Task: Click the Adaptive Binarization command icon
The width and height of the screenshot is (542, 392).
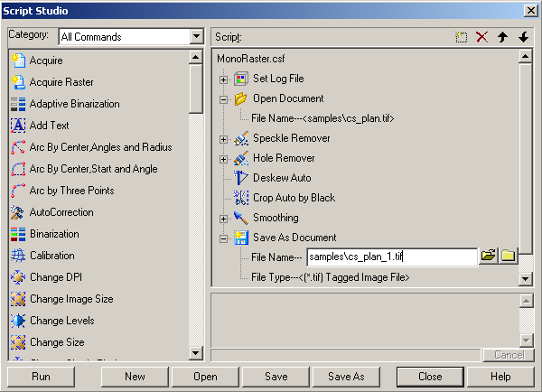Action: pyautogui.click(x=17, y=104)
